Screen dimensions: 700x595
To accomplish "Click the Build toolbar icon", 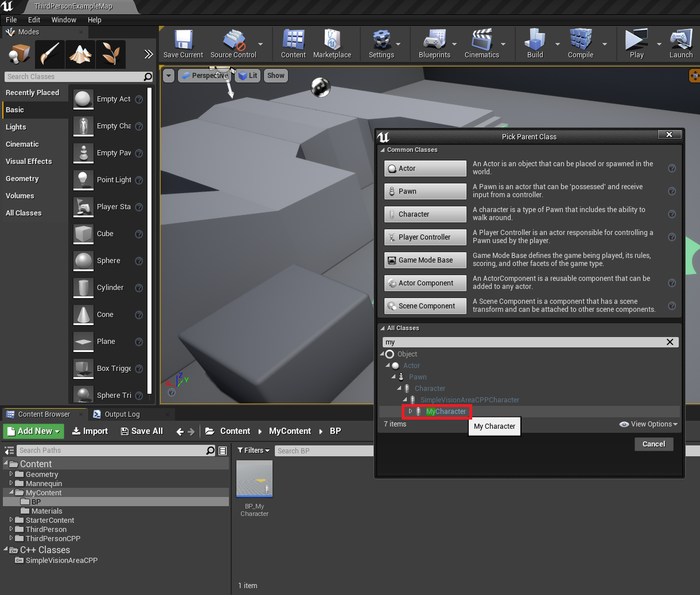I will coord(535,41).
